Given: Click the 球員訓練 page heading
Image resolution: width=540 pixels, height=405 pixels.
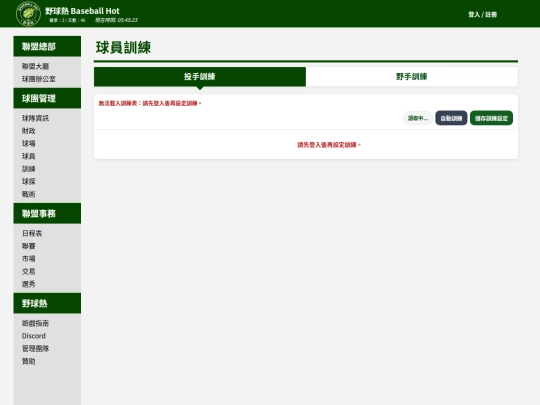Looking at the screenshot, I should (123, 48).
